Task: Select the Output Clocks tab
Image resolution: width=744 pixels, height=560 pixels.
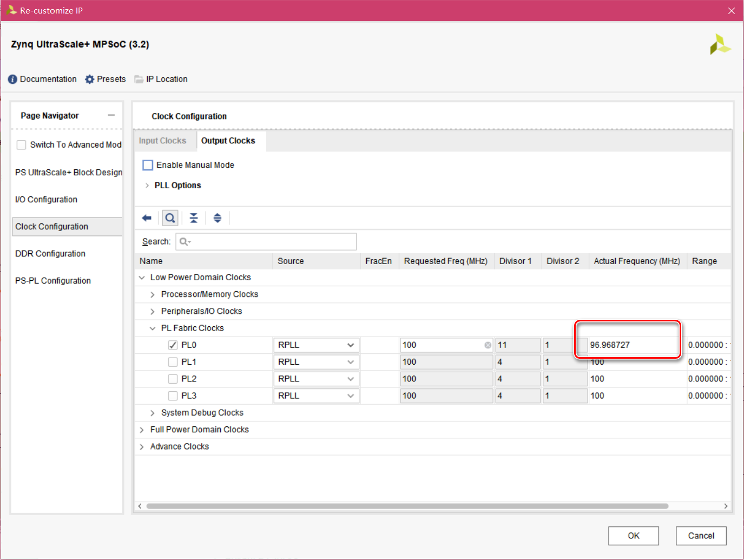Action: click(x=228, y=141)
